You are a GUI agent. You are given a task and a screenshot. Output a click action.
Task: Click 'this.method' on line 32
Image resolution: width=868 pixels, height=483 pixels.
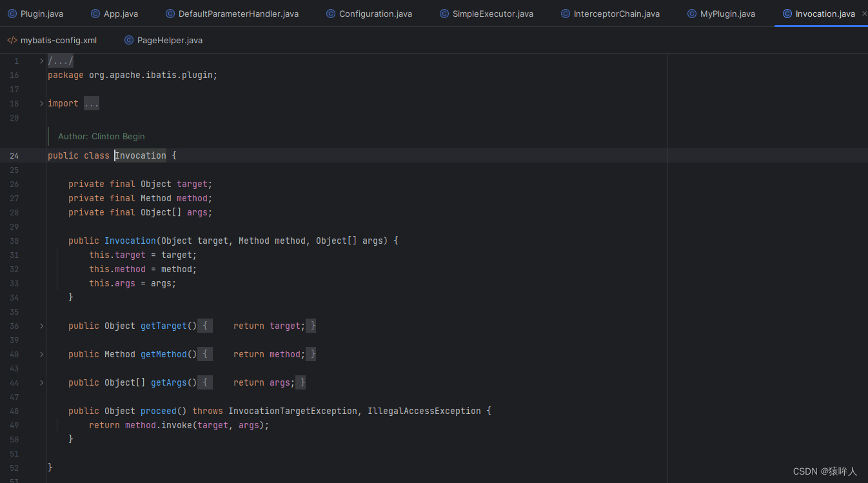117,269
